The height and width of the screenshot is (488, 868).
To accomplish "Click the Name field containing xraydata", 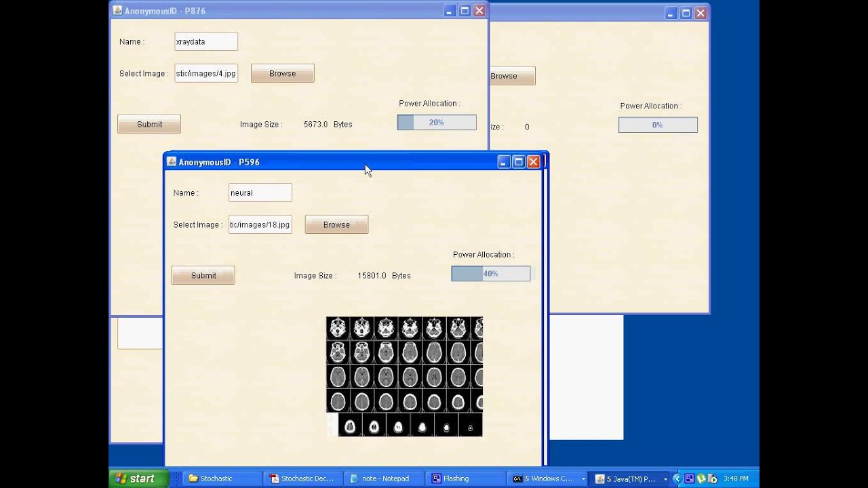I will point(206,41).
